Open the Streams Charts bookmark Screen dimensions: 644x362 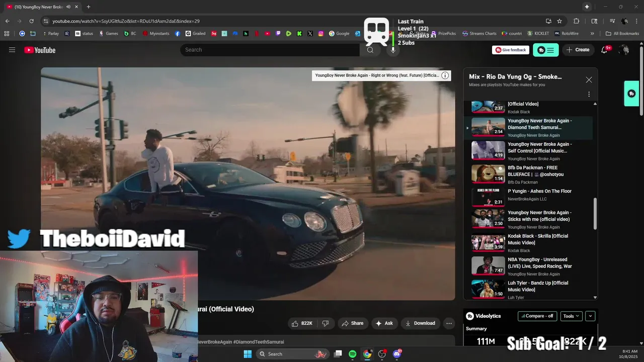(479, 34)
